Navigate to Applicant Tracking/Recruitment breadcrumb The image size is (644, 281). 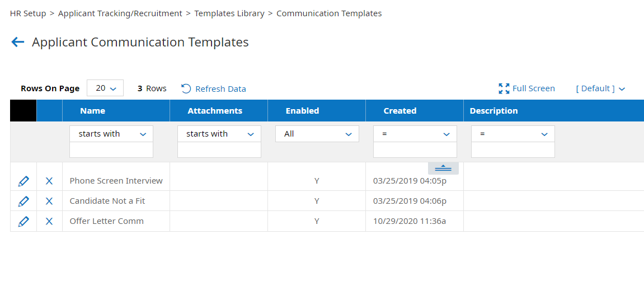(120, 13)
